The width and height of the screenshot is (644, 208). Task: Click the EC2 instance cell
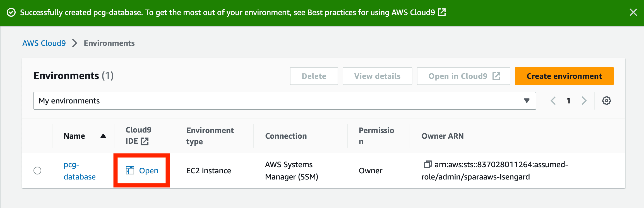pos(209,171)
